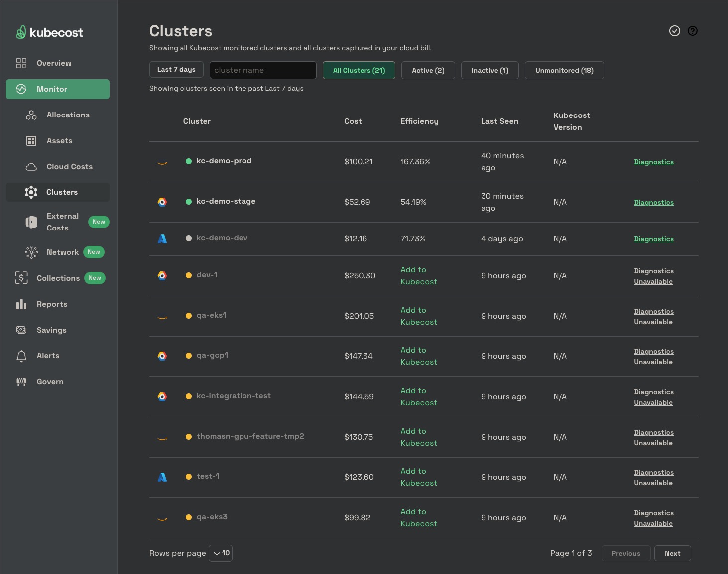This screenshot has height=574, width=728.
Task: Focus the cluster name search field
Action: 263,70
